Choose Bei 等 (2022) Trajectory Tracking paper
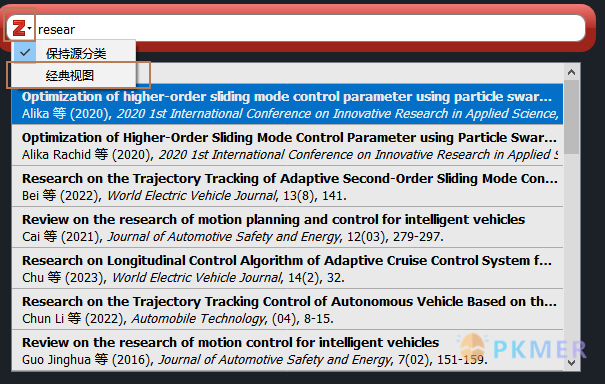Screen dimensions: 605x384 287,186
